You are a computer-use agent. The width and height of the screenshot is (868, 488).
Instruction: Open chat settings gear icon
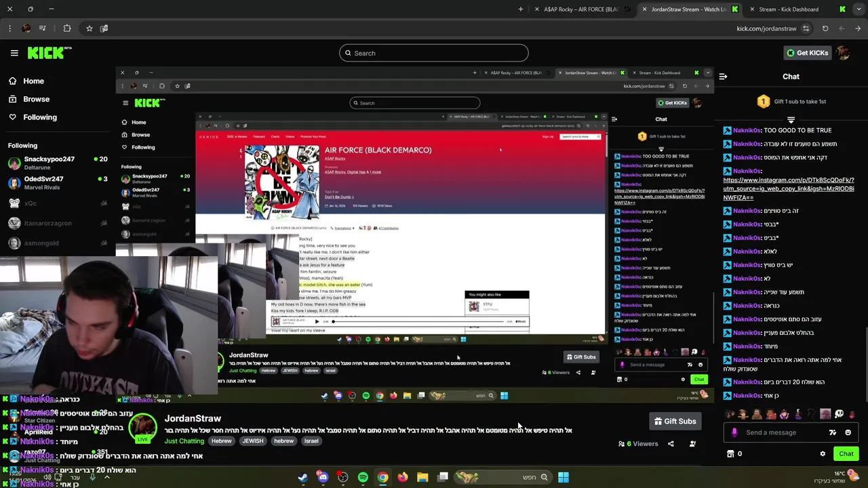[x=823, y=453]
